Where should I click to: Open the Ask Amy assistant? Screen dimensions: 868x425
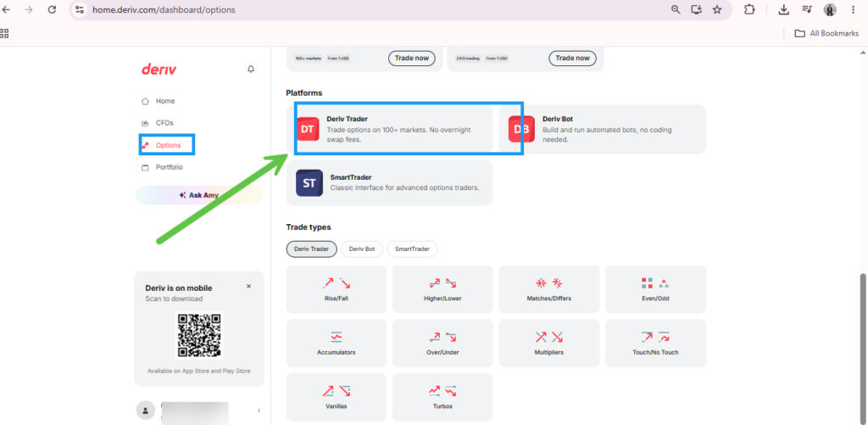tap(199, 195)
